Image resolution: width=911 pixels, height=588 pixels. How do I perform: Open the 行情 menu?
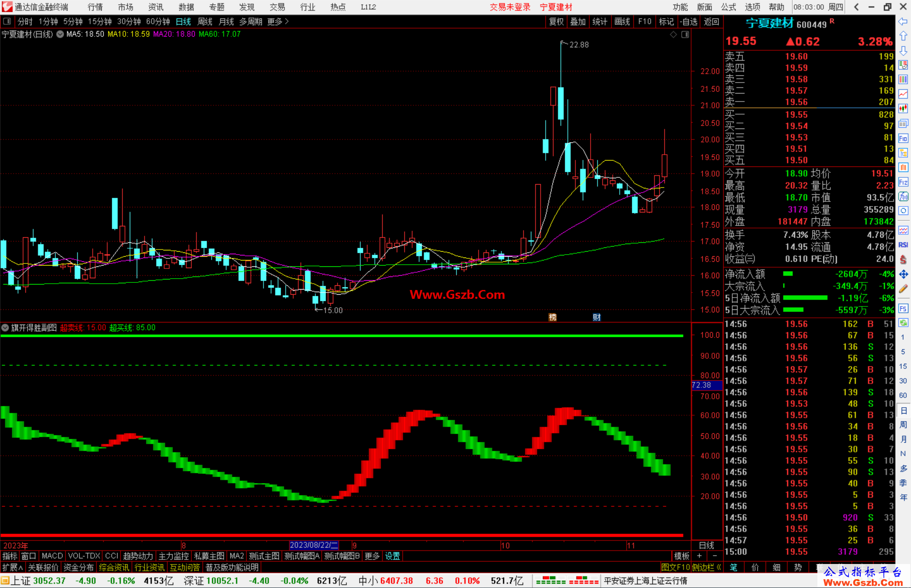95,7
